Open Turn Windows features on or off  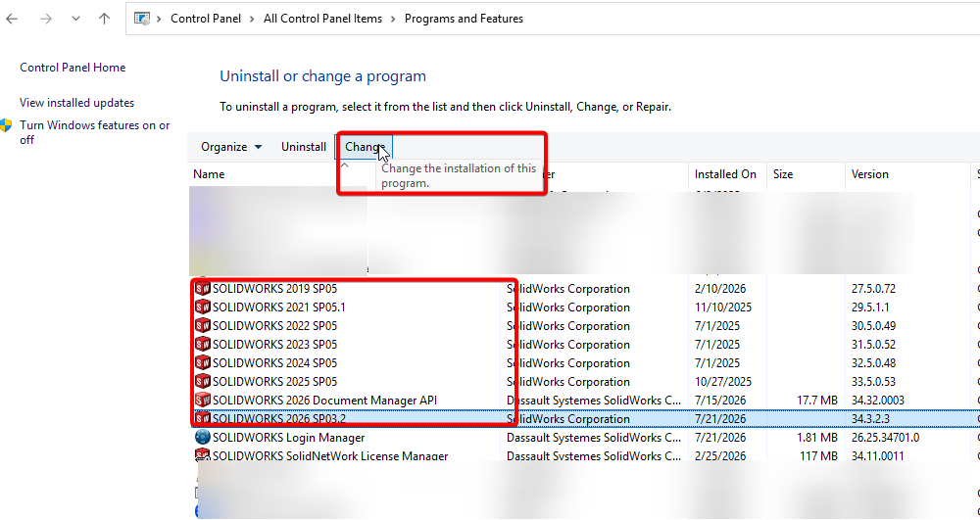coord(94,132)
